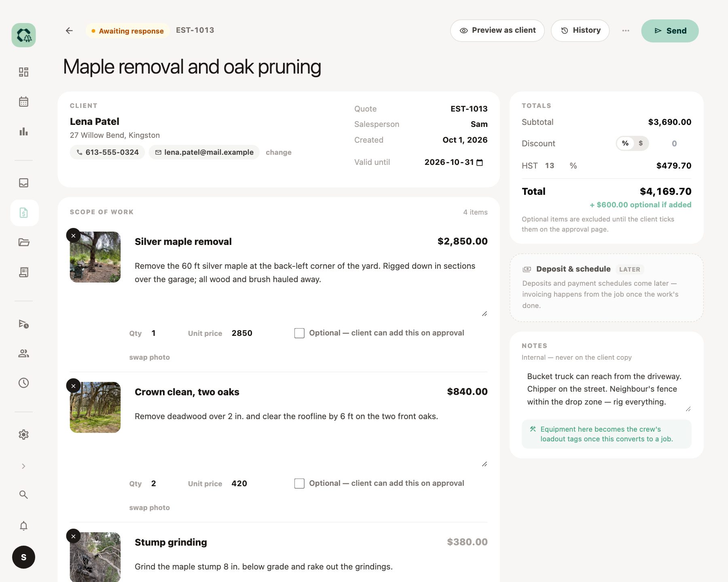The width and height of the screenshot is (728, 582).
Task: Open the folder icon in the sidebar
Action: click(23, 242)
